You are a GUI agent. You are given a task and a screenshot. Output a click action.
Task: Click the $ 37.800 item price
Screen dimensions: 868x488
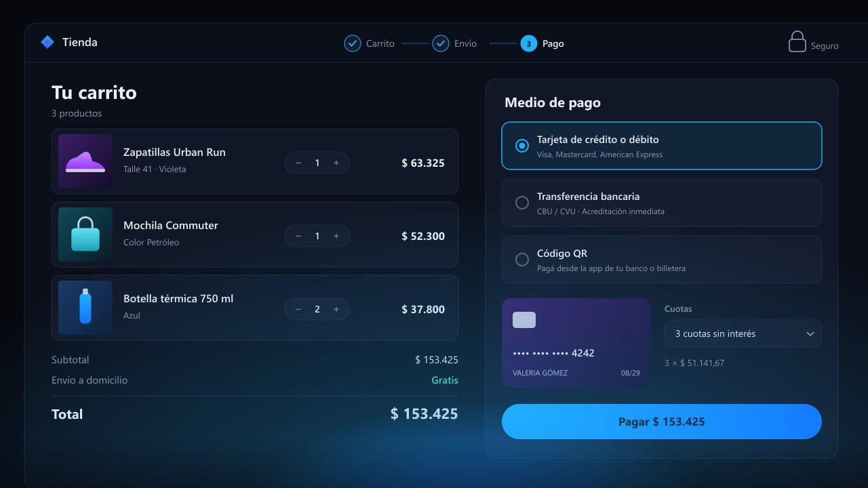[x=423, y=309]
